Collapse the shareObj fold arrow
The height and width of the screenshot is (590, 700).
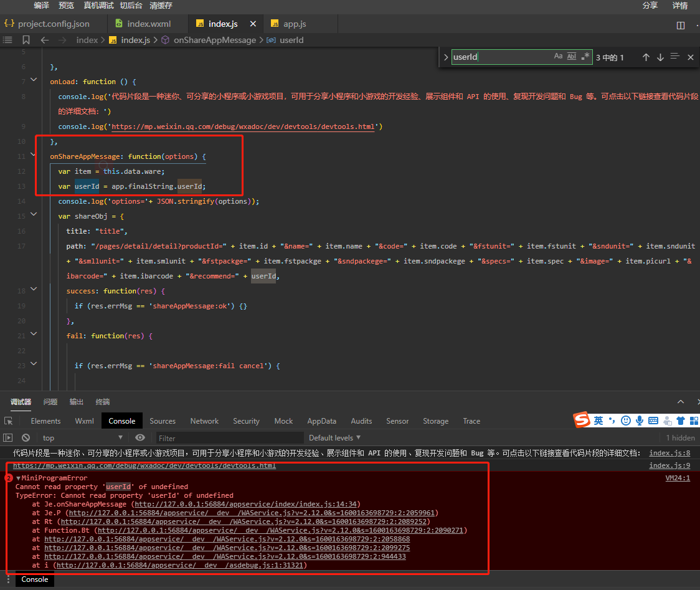click(34, 214)
